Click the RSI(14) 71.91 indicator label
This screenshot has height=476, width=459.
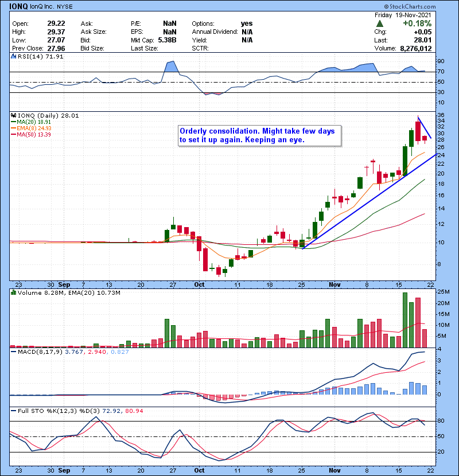click(40, 56)
